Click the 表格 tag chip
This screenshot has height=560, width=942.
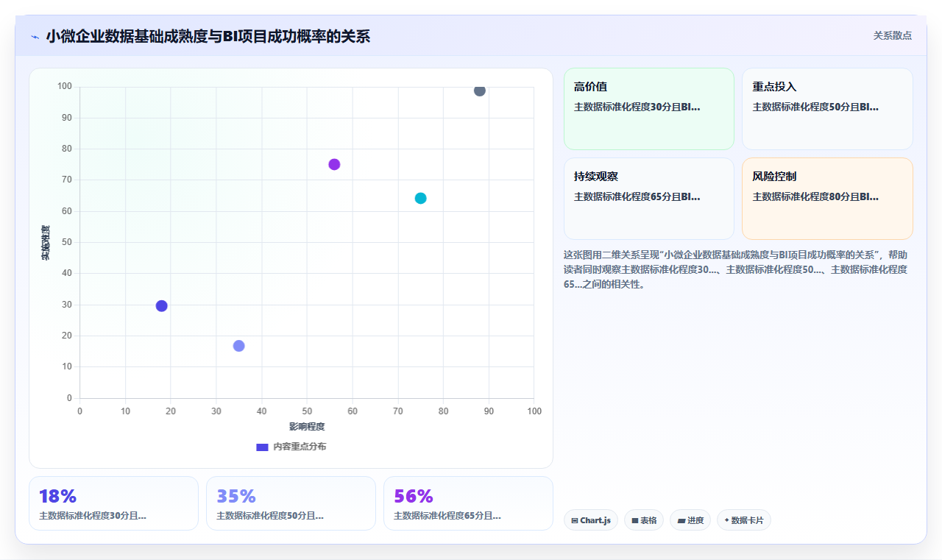[644, 520]
